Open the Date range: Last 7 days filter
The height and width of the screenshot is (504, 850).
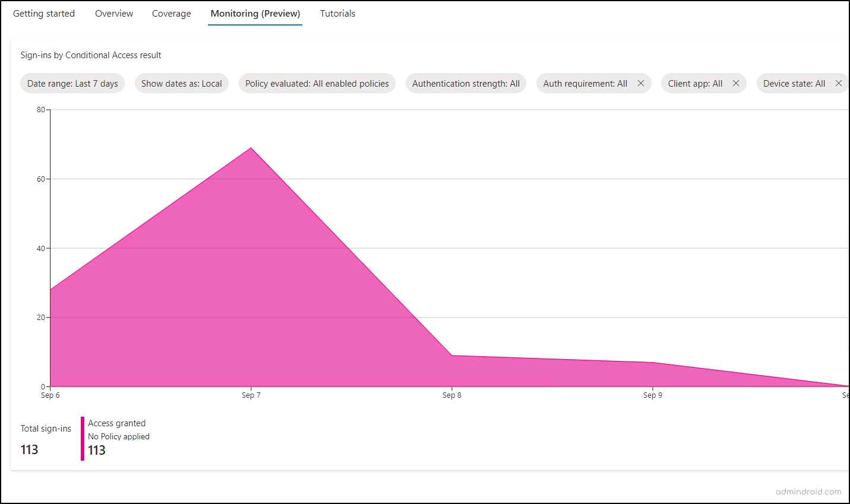tap(72, 84)
